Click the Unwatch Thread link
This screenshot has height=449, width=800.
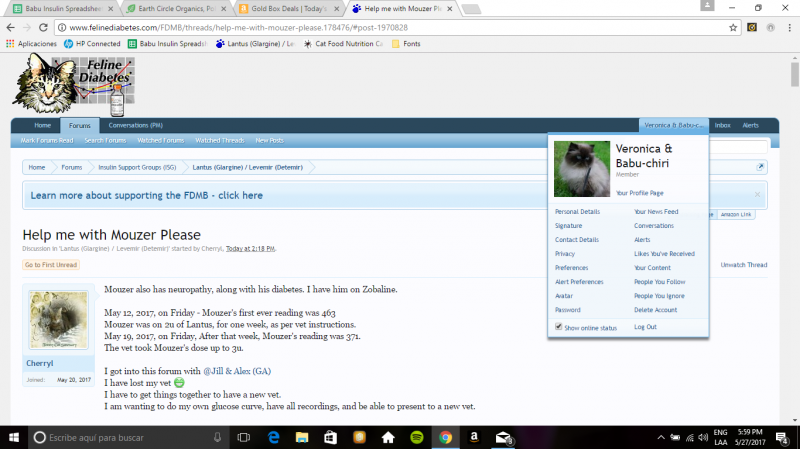[744, 265]
